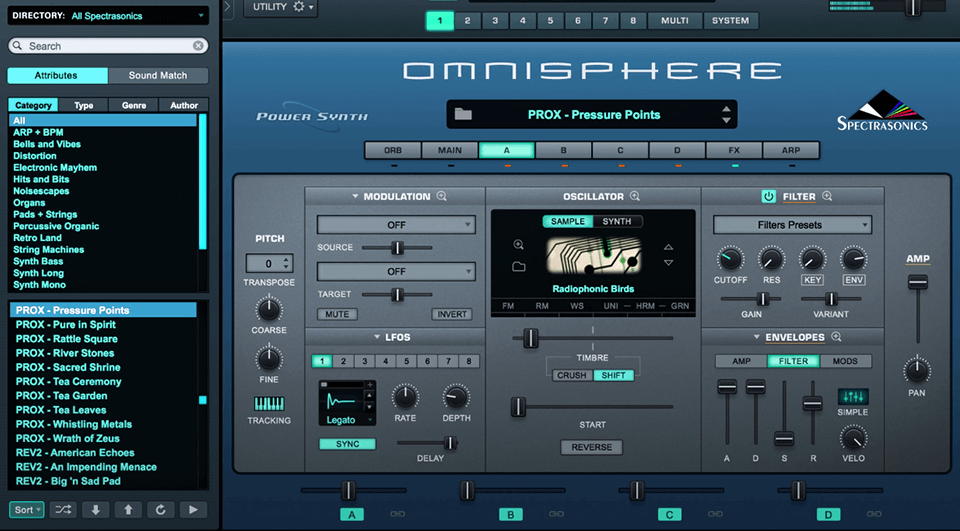Click the keyboard Tracking icon
Image resolution: width=960 pixels, height=531 pixels.
pos(269,404)
